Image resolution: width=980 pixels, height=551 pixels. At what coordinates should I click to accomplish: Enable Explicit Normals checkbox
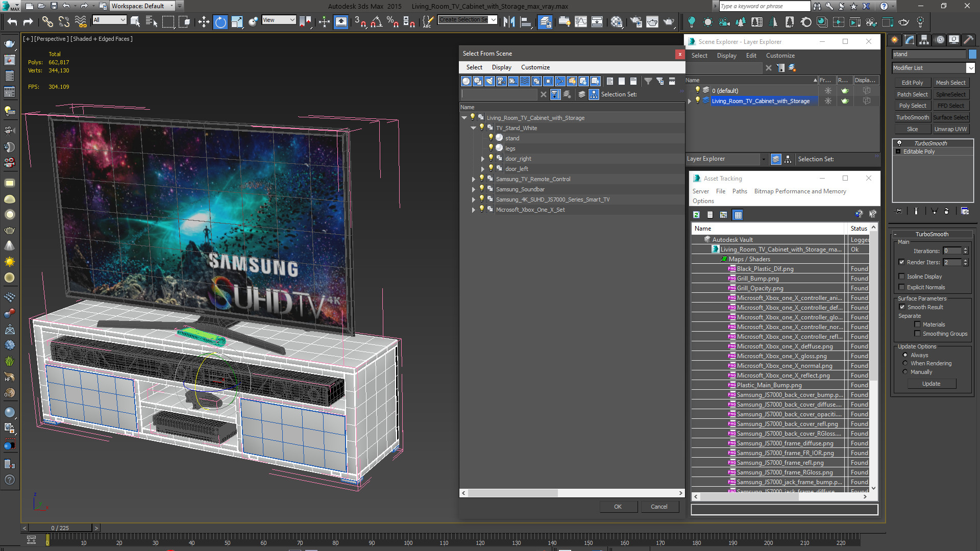pyautogui.click(x=901, y=287)
